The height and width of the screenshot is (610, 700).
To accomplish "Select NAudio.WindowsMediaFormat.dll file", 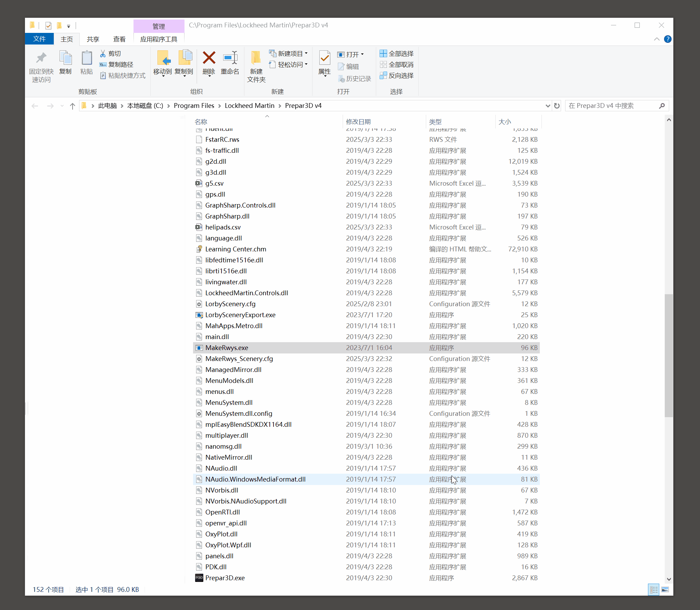I will tap(366, 479).
